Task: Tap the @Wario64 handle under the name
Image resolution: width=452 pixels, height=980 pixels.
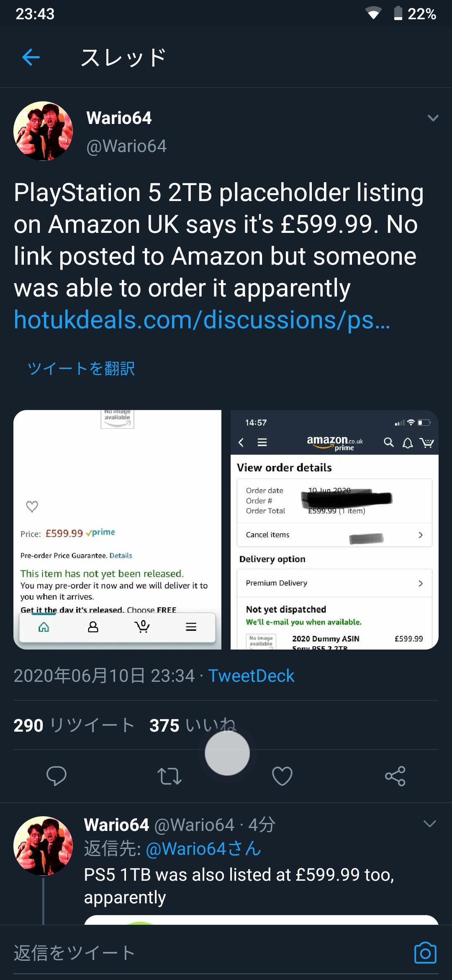Action: (x=126, y=146)
